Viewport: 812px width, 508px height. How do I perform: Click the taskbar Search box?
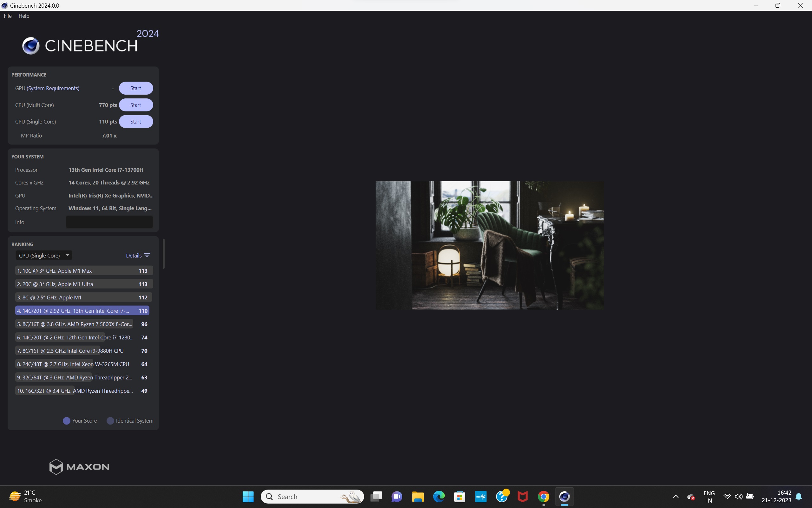pos(312,497)
